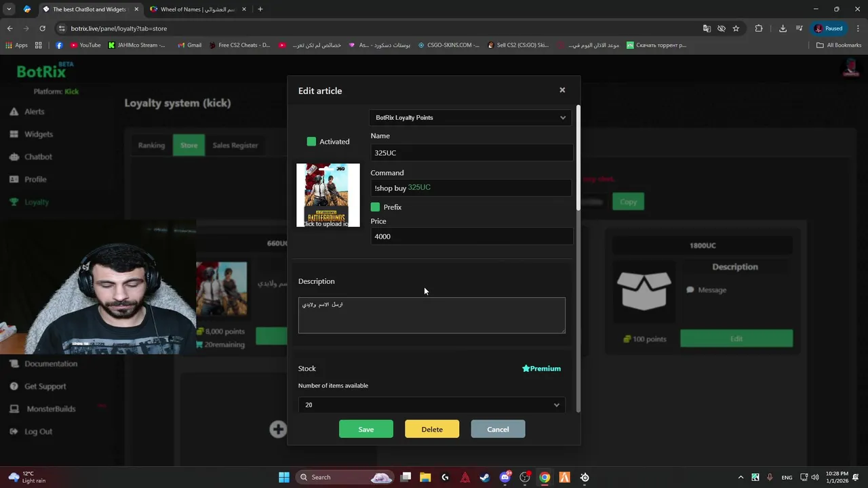This screenshot has height=488, width=868.
Task: Open Chatbot in the BotRix sidebar
Action: [x=38, y=157]
